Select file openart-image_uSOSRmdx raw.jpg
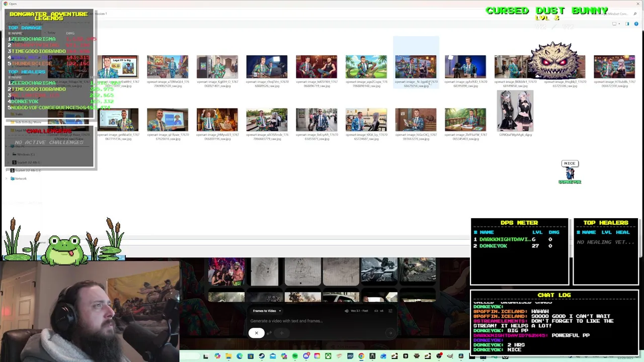 click(x=267, y=124)
